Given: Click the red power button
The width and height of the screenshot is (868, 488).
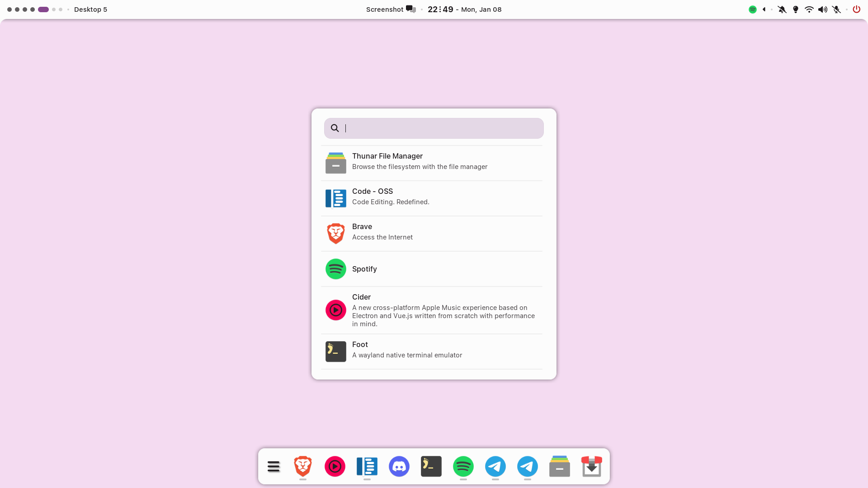Looking at the screenshot, I should 856,9.
